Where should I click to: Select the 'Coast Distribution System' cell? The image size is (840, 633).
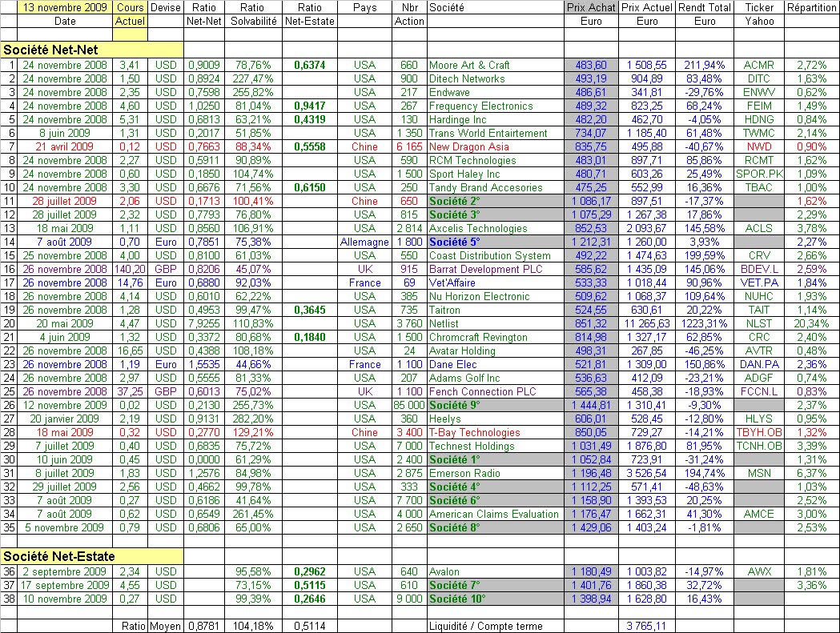pyautogui.click(x=496, y=255)
